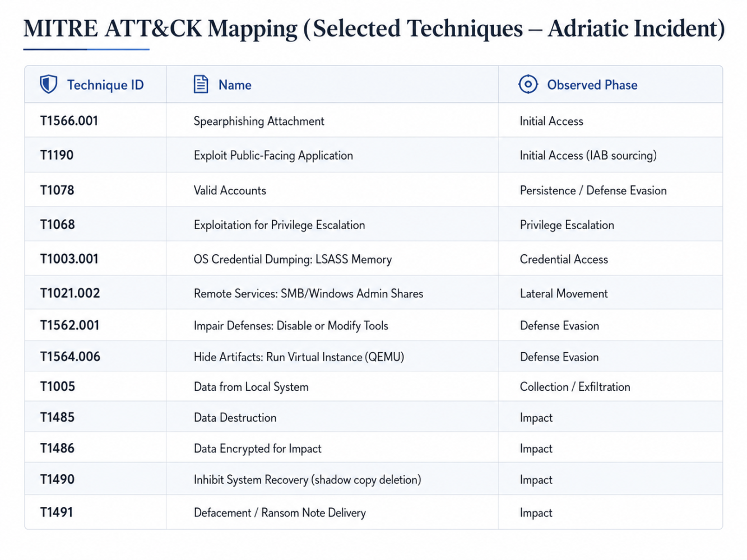Click Data Encrypted for Impact name
The image size is (747, 560).
coord(257,449)
